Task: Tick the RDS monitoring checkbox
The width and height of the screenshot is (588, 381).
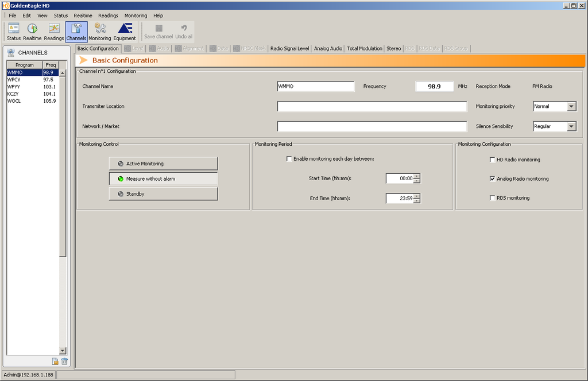Action: (492, 198)
